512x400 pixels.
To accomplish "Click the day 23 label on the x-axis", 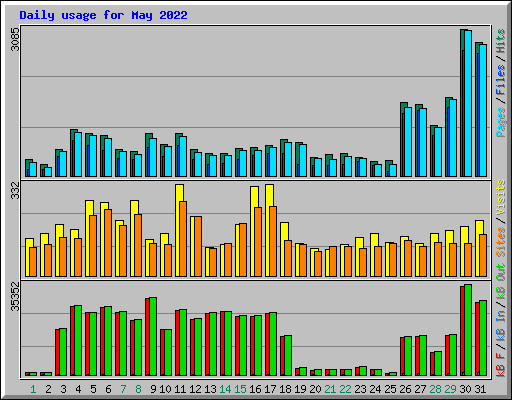I will coord(360,389).
